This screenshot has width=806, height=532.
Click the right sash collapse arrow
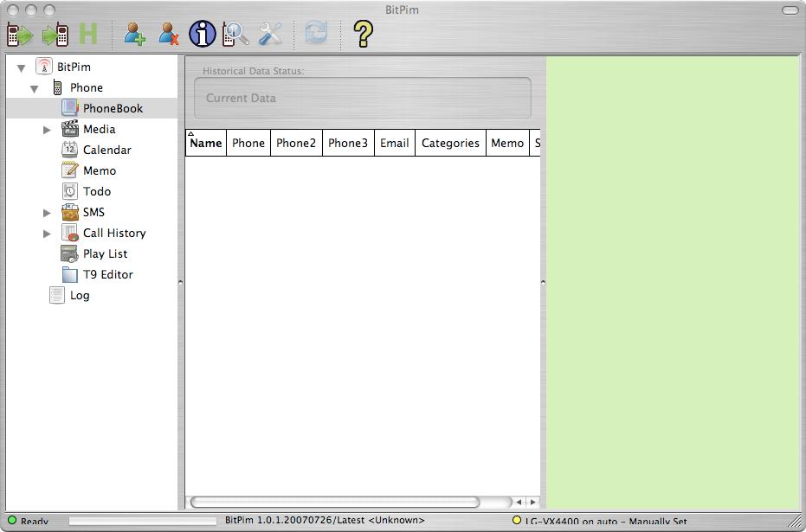click(x=543, y=282)
